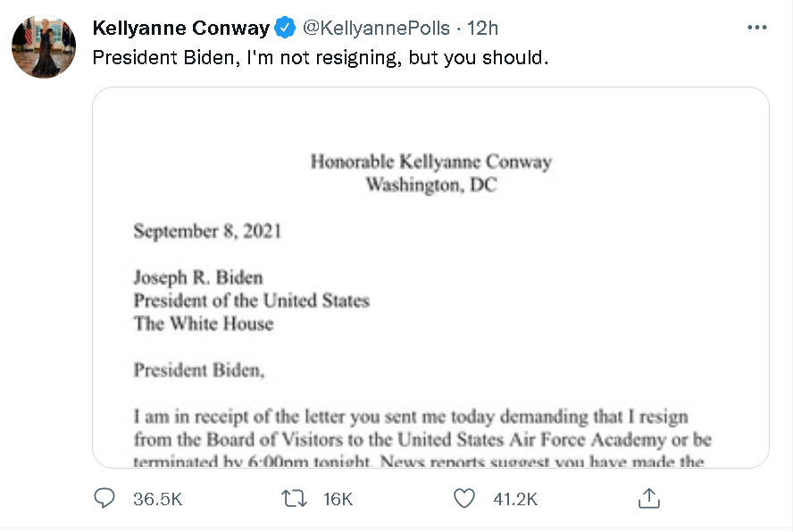Click the 36.5K replies count
Image resolution: width=793 pixels, height=532 pixels.
[x=157, y=499]
